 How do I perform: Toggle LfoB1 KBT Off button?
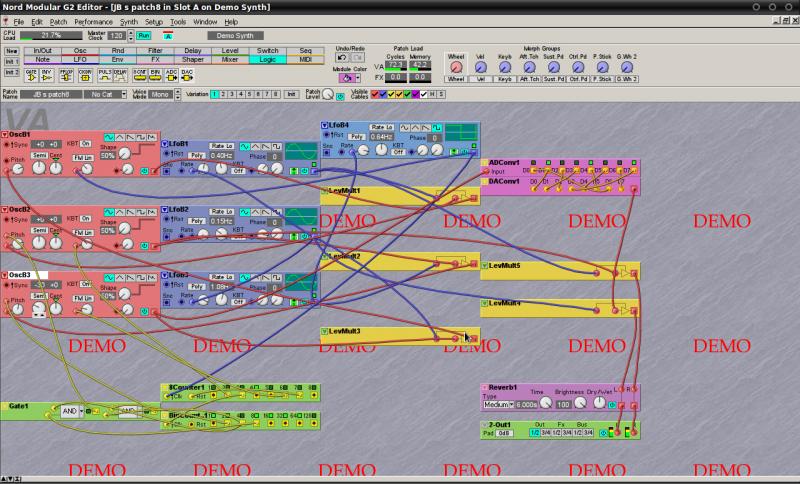(x=238, y=171)
